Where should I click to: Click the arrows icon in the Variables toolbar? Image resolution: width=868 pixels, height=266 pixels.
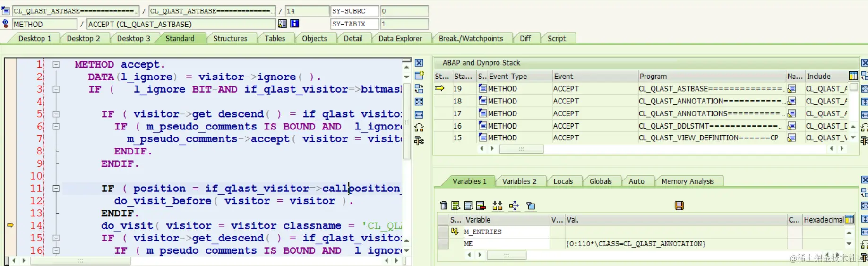514,206
